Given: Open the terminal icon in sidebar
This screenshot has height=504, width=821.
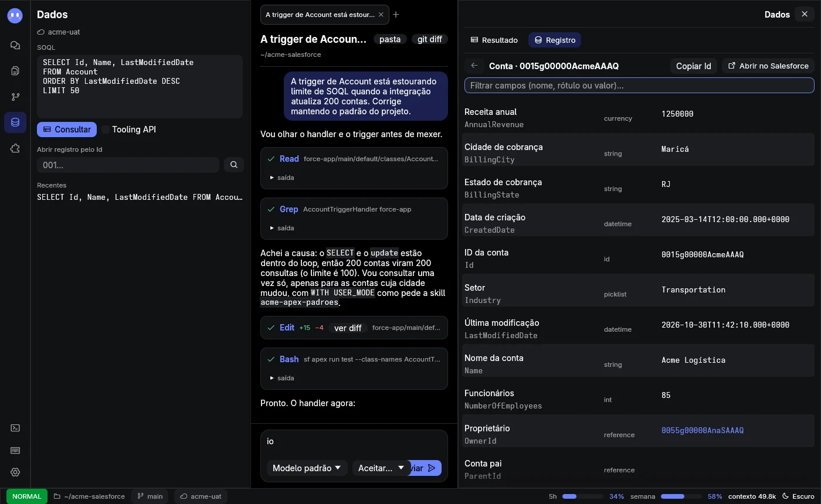Looking at the screenshot, I should coord(15,428).
